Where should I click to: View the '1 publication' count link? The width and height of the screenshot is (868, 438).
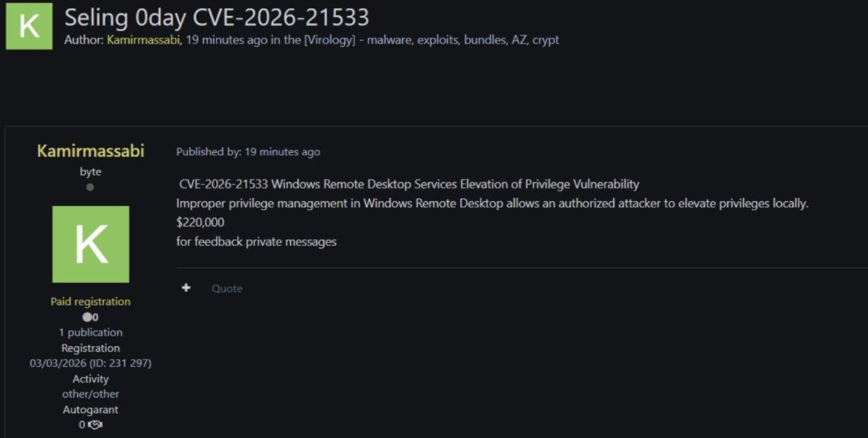(91, 333)
